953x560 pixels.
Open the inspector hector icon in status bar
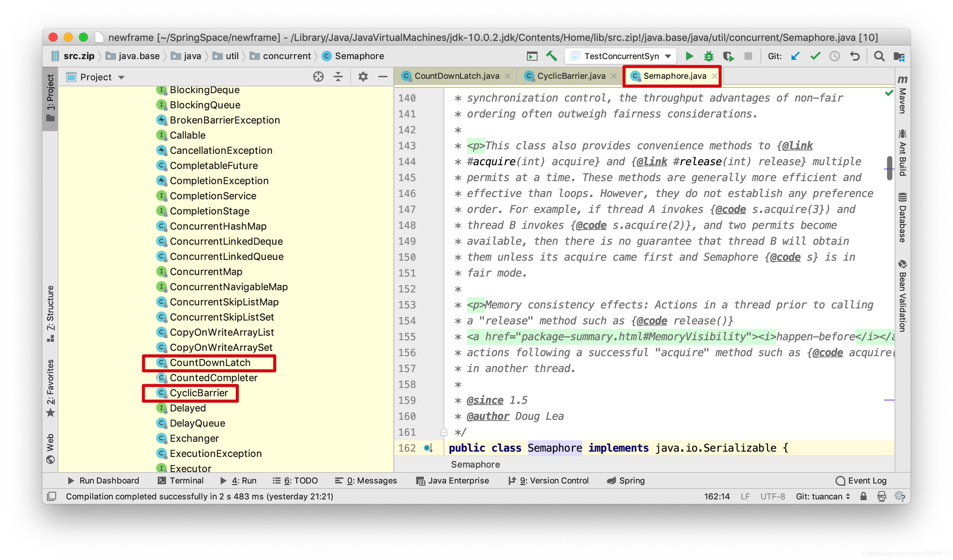click(x=882, y=496)
